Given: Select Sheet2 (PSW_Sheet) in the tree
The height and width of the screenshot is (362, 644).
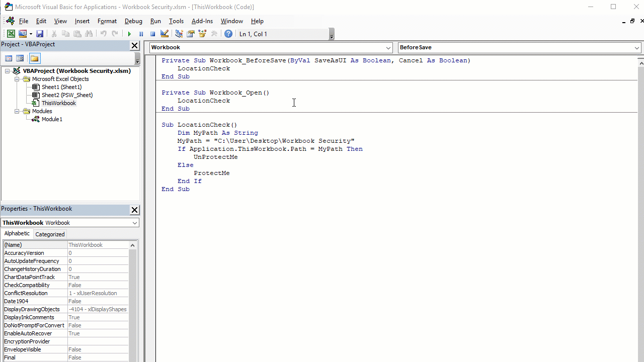Looking at the screenshot, I should tap(67, 95).
